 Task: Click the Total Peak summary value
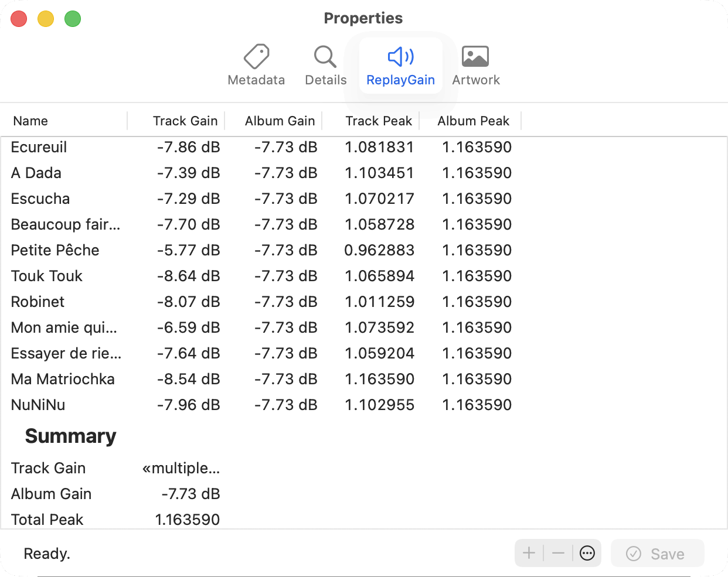tap(187, 520)
